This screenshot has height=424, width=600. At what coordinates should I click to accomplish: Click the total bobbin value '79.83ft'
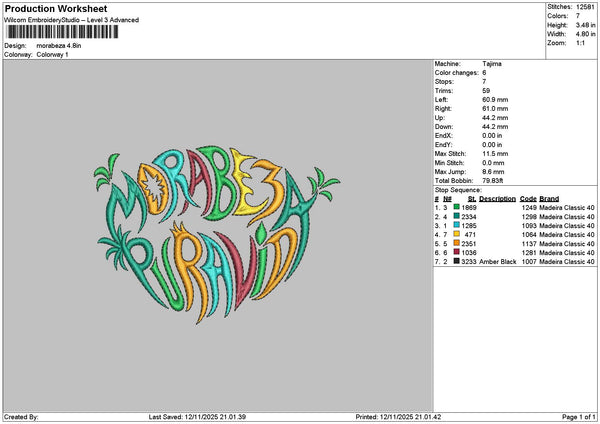point(492,181)
